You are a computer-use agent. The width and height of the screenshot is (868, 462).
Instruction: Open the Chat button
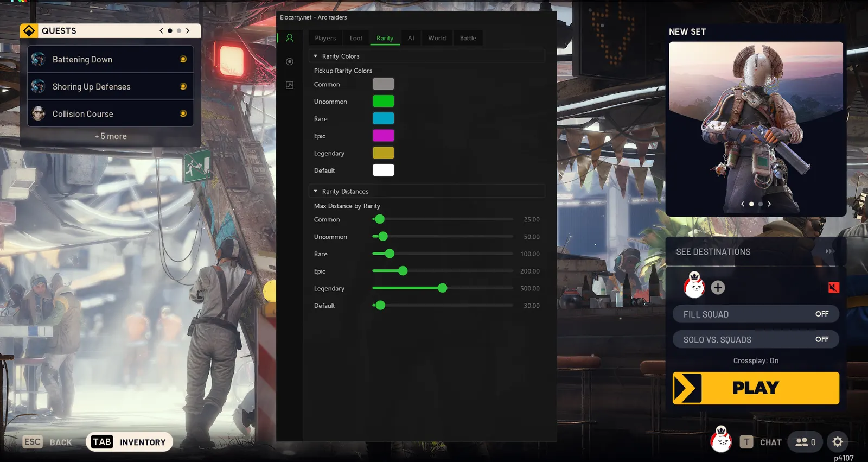[x=762, y=442]
